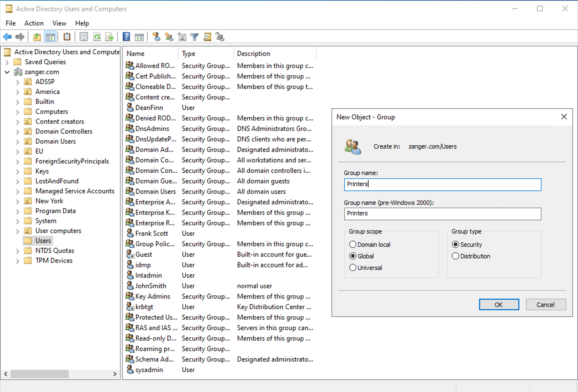
Task: Select the Create new group icon
Action: click(169, 36)
